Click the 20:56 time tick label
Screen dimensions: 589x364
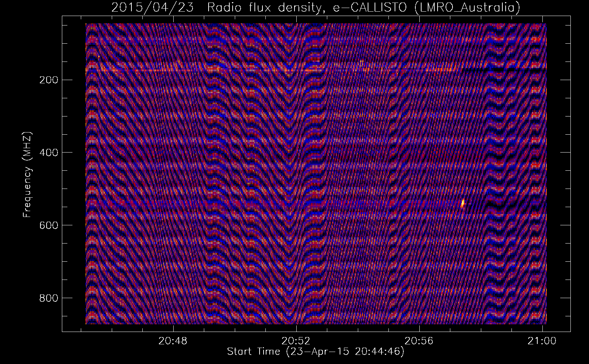(x=419, y=341)
